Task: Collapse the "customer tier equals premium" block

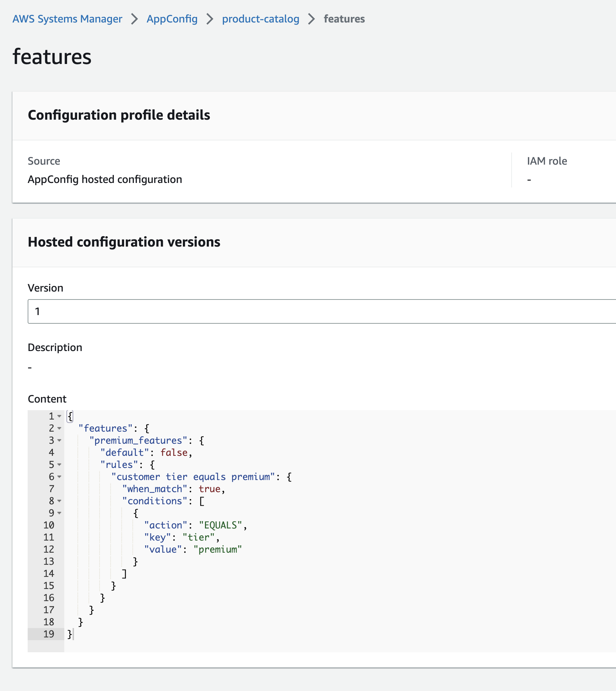Action: pyautogui.click(x=59, y=477)
